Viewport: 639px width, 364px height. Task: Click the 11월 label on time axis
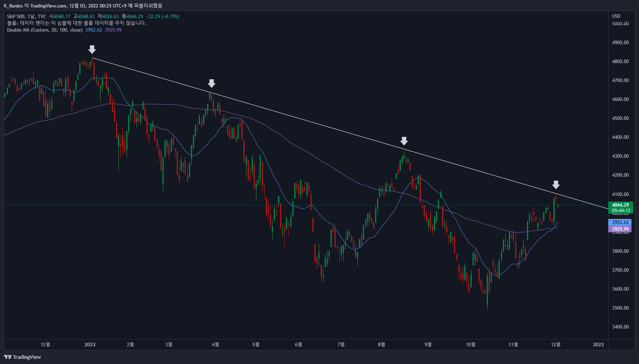pyautogui.click(x=513, y=345)
